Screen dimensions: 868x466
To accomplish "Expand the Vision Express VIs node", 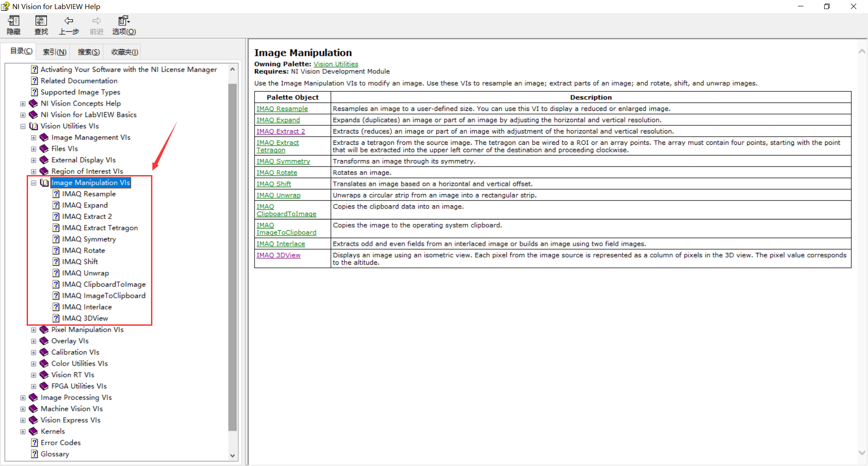I will (x=23, y=420).
